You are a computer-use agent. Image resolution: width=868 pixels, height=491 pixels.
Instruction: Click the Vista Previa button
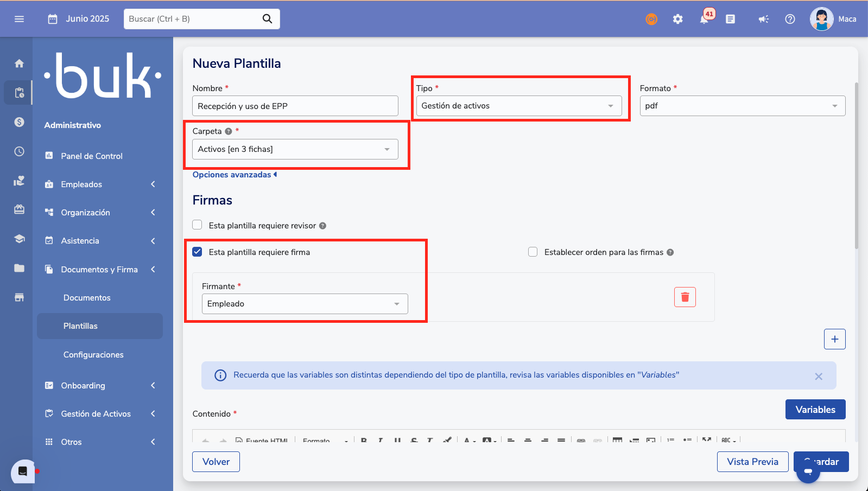click(752, 462)
